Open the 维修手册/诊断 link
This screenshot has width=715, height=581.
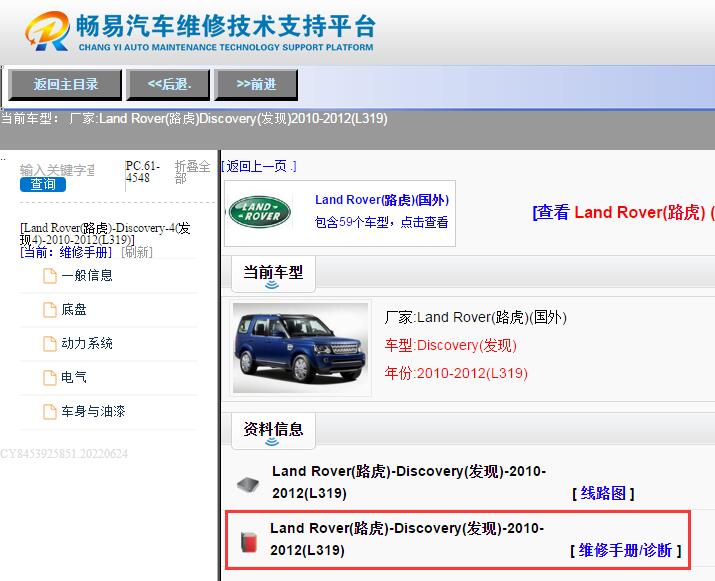[626, 550]
